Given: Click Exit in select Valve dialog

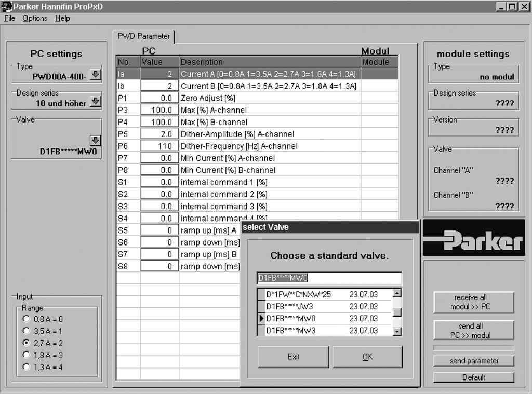Looking at the screenshot, I should [x=293, y=357].
